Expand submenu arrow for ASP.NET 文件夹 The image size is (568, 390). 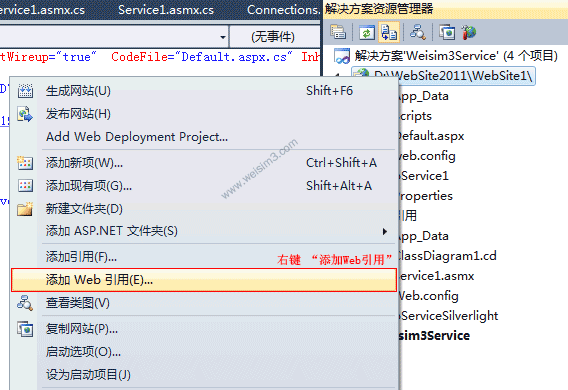(385, 231)
